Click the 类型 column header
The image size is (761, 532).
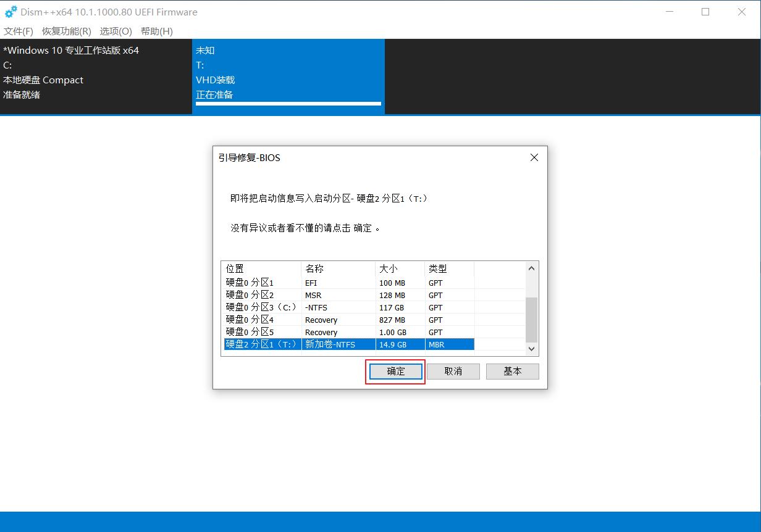437,268
